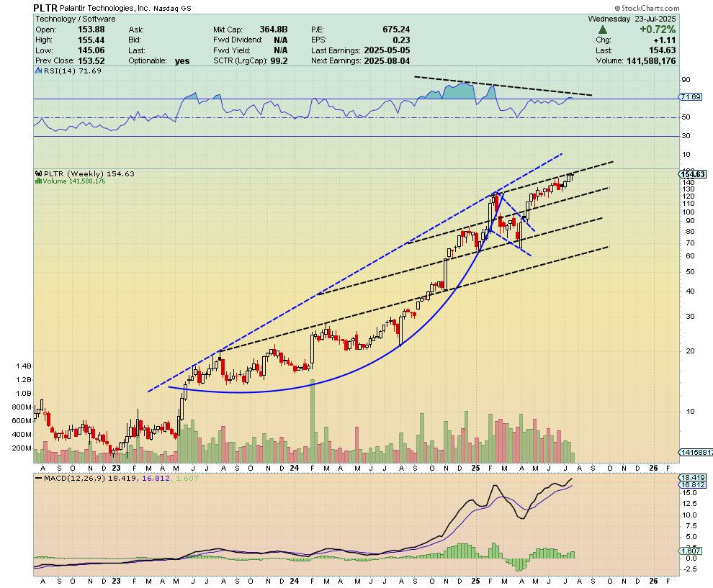Click the SCTR (LrgCap) value 99.2
Screen dimensions: 713x588
click(279, 61)
